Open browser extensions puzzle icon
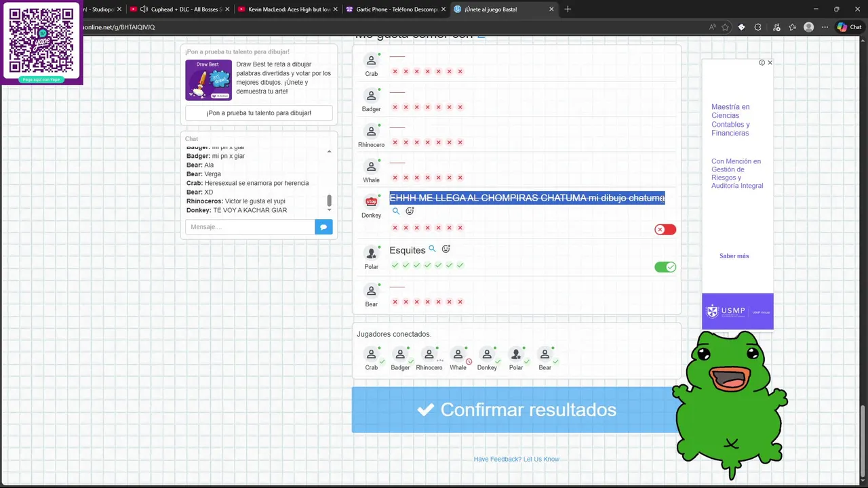Image resolution: width=868 pixels, height=488 pixels. click(757, 27)
